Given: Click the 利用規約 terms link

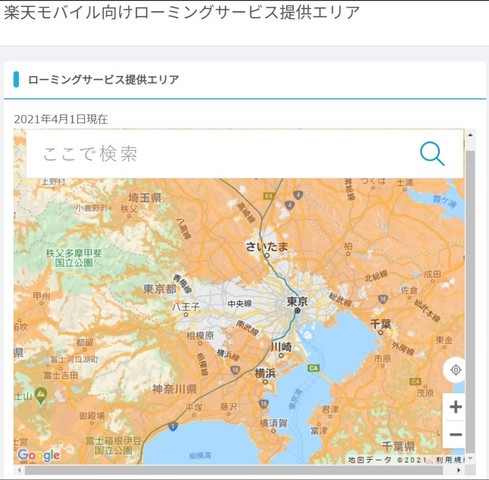Looking at the screenshot, I should 450,460.
